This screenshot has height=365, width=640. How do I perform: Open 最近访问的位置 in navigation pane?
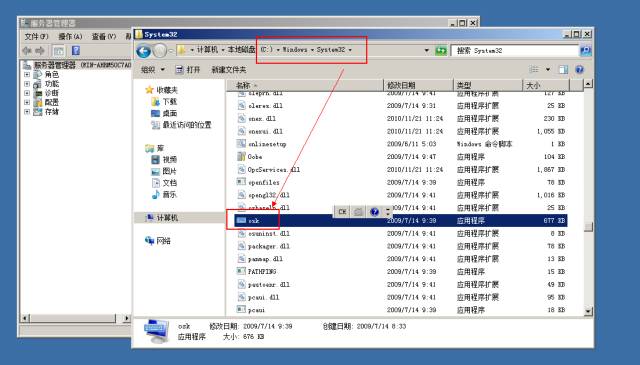coord(187,125)
